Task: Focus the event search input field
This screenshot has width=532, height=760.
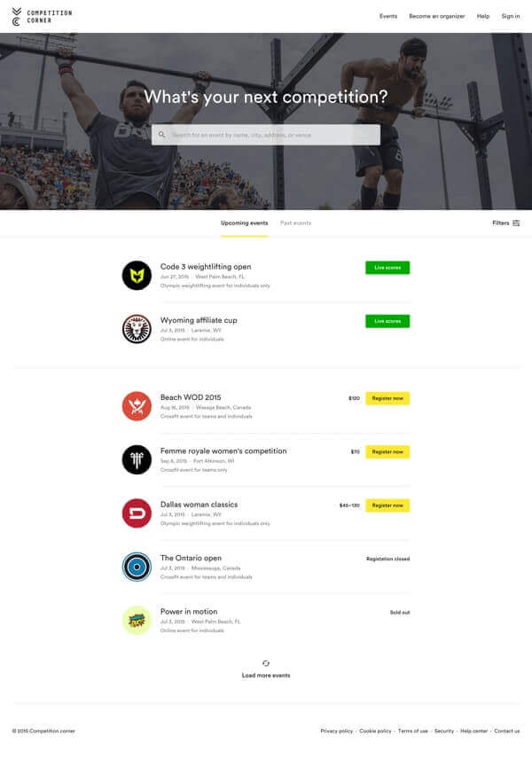Action: 266,135
